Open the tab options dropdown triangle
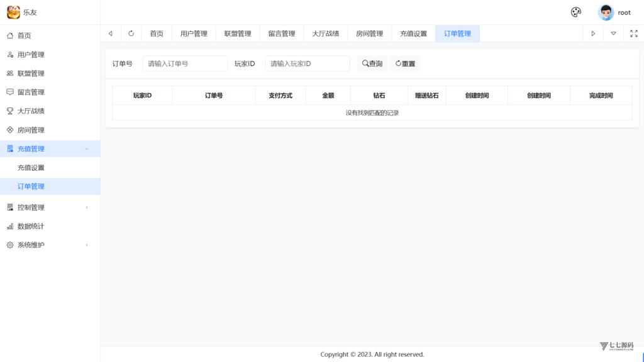The image size is (644, 362). (613, 34)
